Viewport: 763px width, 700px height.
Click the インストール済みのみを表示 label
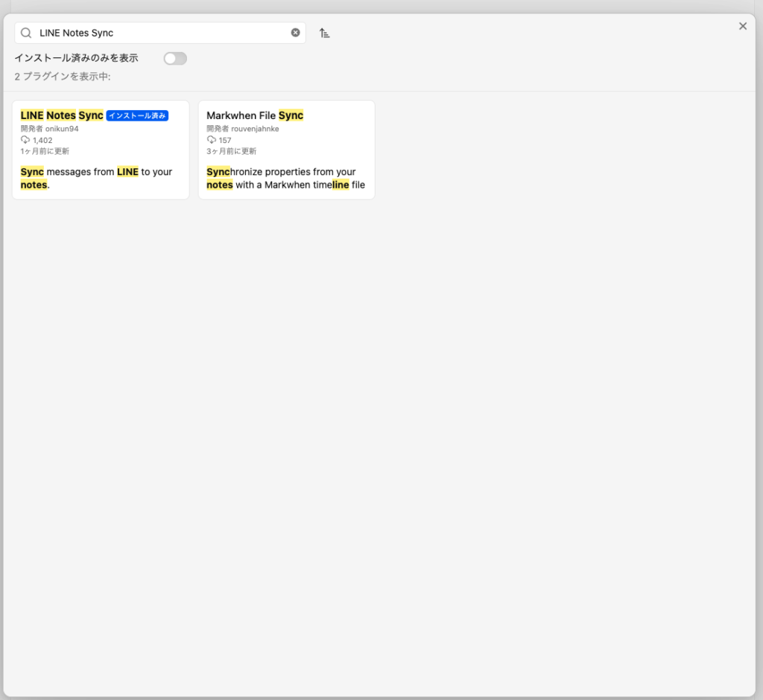click(77, 58)
